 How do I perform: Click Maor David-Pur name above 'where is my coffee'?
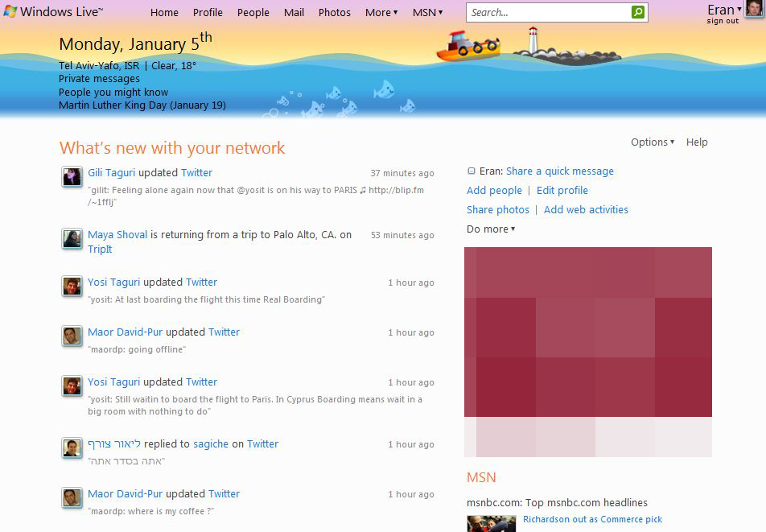coord(125,493)
